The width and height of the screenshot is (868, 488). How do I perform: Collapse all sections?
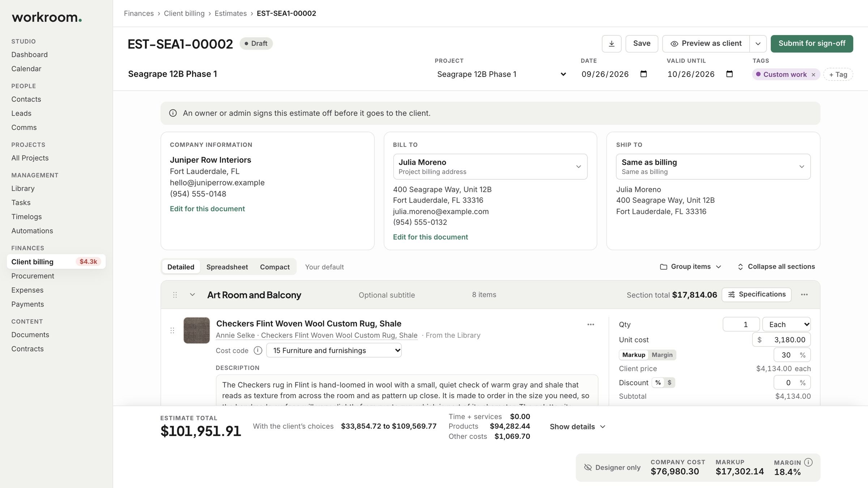(776, 267)
